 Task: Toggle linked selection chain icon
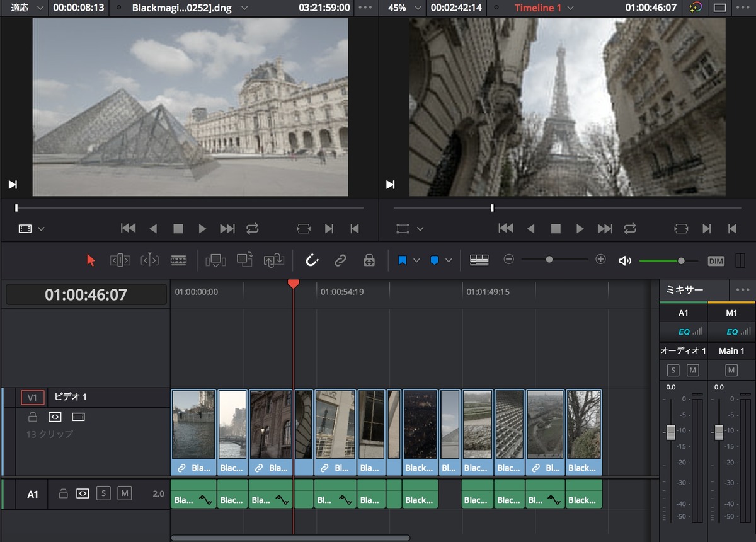pos(340,260)
